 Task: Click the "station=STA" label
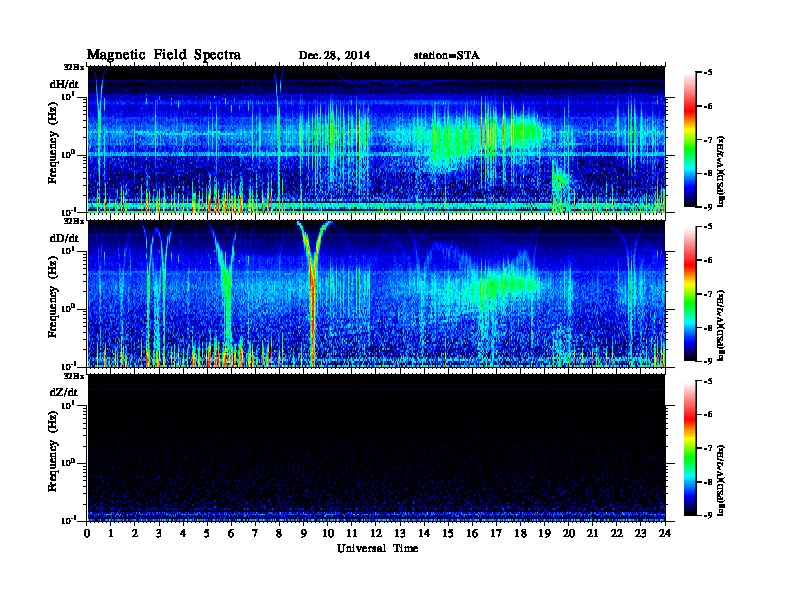447,56
